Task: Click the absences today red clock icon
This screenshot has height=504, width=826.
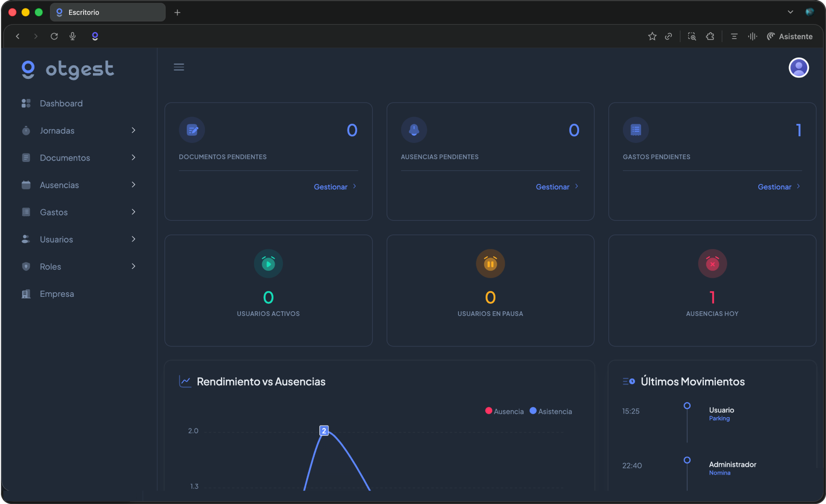Action: point(712,264)
